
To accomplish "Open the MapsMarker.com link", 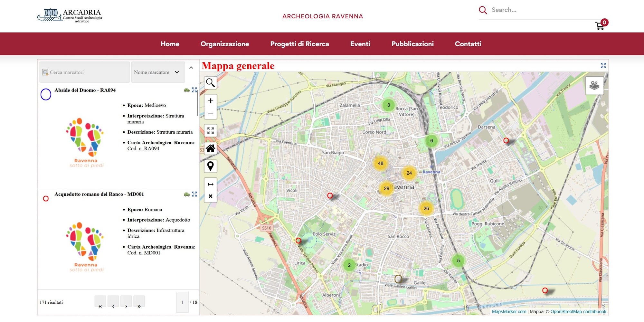I will point(509,311).
